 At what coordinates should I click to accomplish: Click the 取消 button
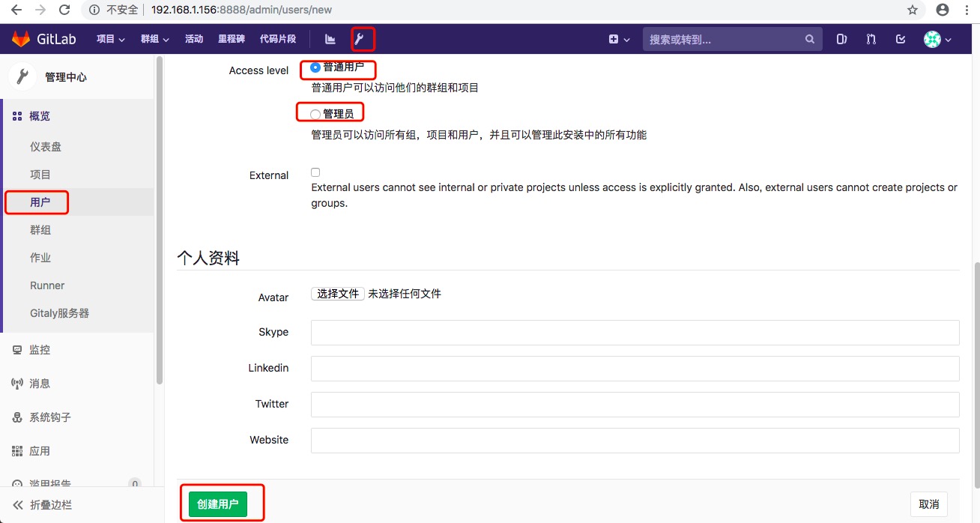[929, 504]
